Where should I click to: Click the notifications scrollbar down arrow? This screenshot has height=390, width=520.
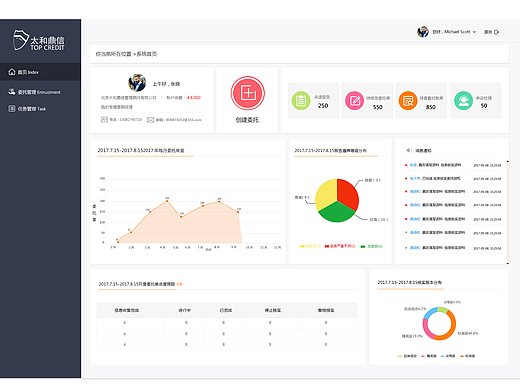[508, 263]
